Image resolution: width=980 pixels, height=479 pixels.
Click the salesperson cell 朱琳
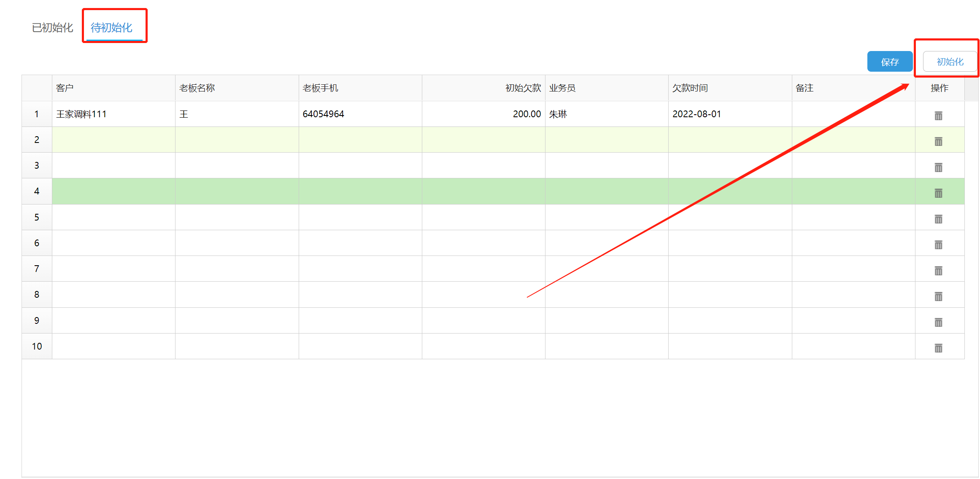click(607, 114)
